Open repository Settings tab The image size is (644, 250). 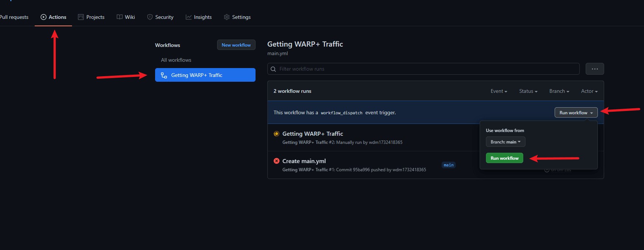pyautogui.click(x=237, y=17)
